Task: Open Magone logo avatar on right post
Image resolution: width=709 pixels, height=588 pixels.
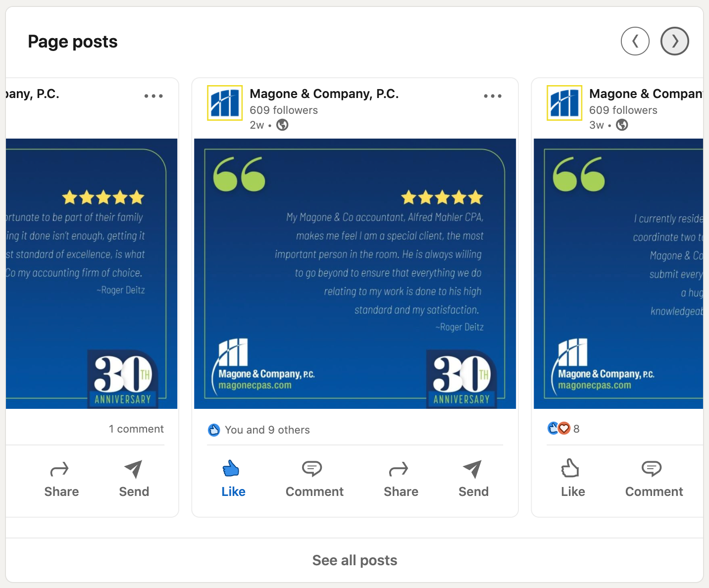Action: pos(564,103)
